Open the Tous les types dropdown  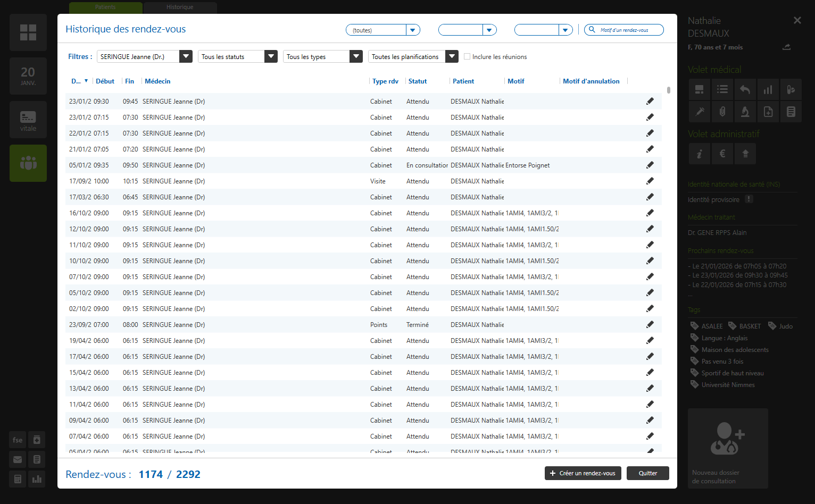point(356,56)
